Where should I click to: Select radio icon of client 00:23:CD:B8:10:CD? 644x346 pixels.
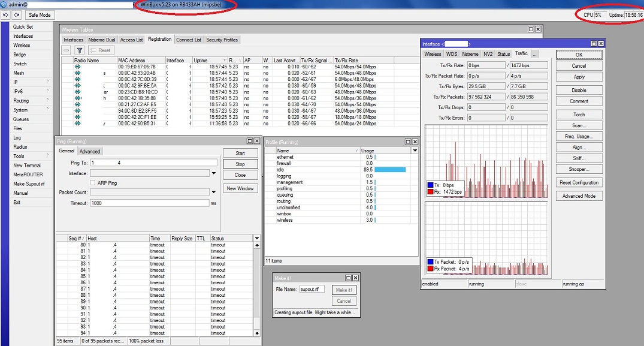pyautogui.click(x=78, y=92)
